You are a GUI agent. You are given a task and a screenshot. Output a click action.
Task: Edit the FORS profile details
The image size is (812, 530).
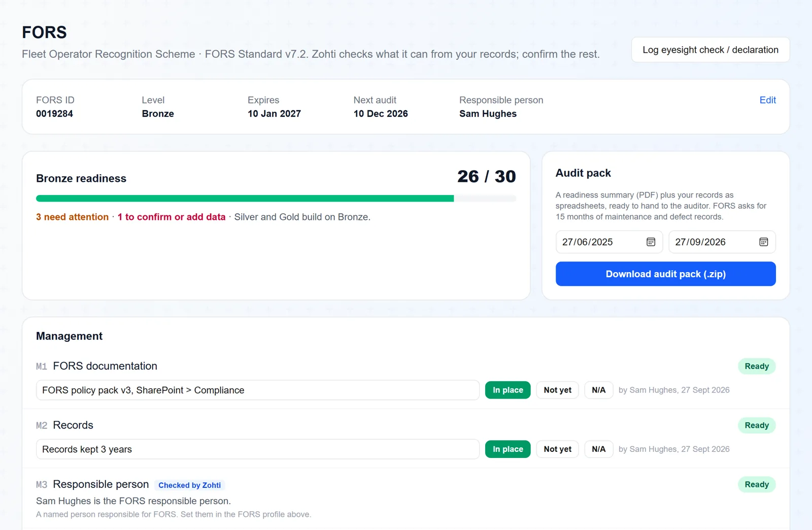coord(767,100)
